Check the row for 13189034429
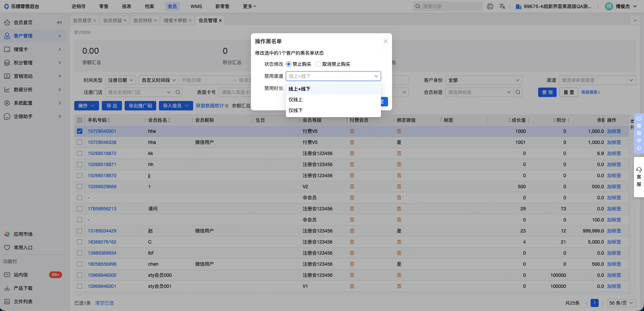 pyautogui.click(x=80, y=231)
